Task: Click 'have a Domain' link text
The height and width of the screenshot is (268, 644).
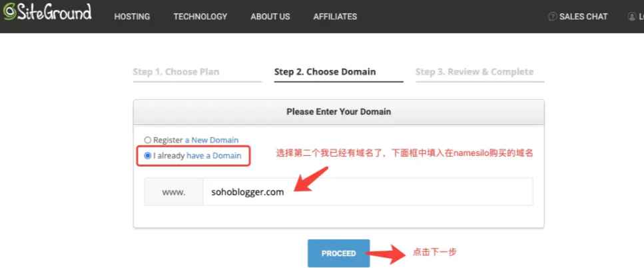Action: point(214,156)
